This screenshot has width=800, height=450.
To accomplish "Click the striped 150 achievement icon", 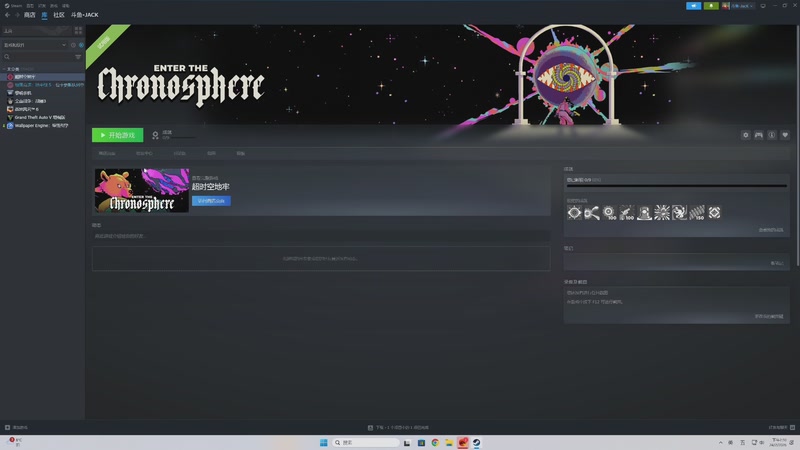I will (x=697, y=213).
